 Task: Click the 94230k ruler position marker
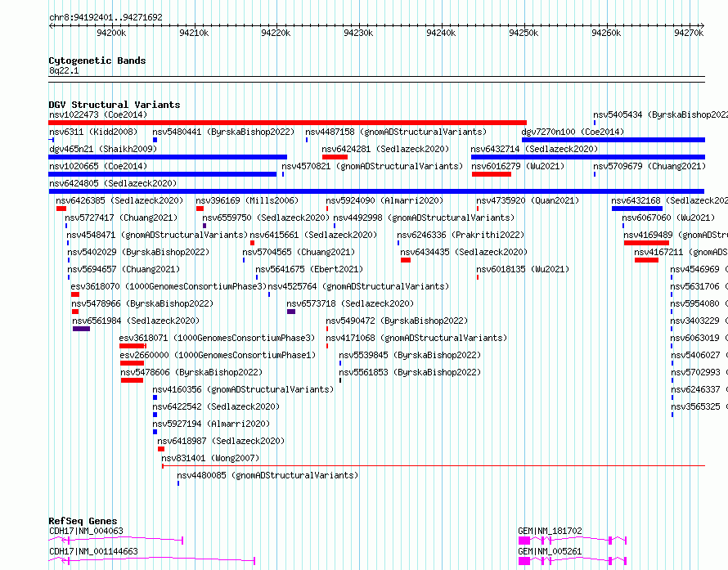click(x=358, y=33)
